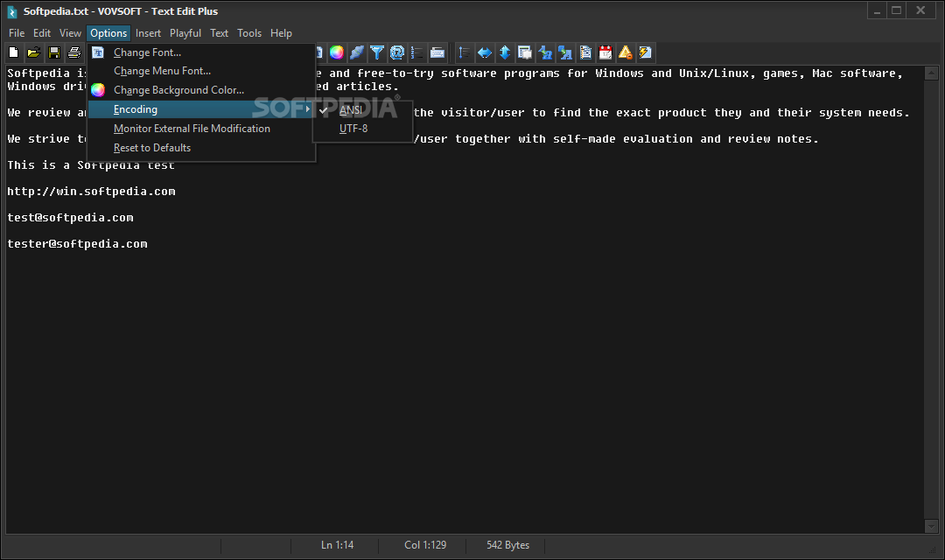Choose Change Font... from Options menu
The width and height of the screenshot is (945, 560).
[x=201, y=52]
